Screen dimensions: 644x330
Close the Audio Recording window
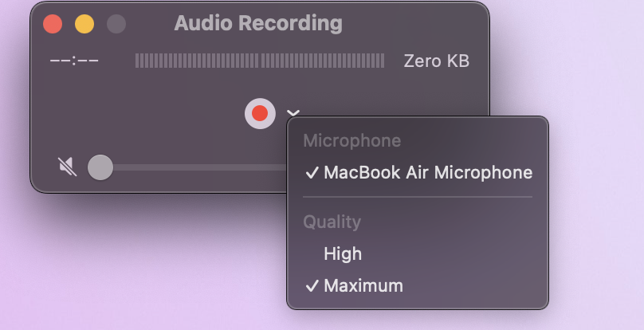pyautogui.click(x=53, y=24)
